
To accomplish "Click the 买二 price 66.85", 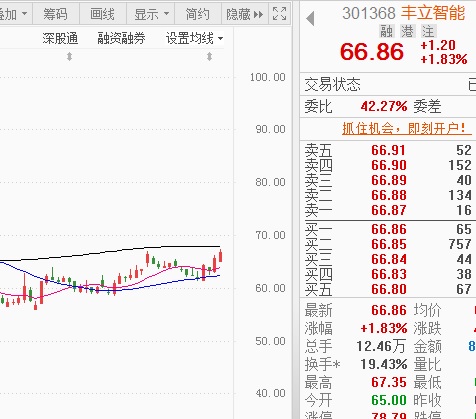I will (389, 244).
